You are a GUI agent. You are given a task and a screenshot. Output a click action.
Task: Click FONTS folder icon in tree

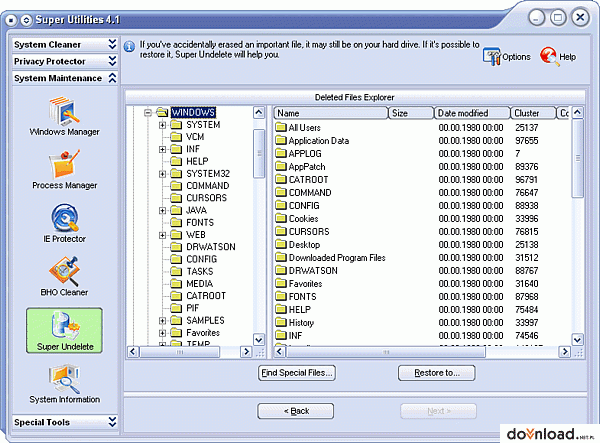176,222
